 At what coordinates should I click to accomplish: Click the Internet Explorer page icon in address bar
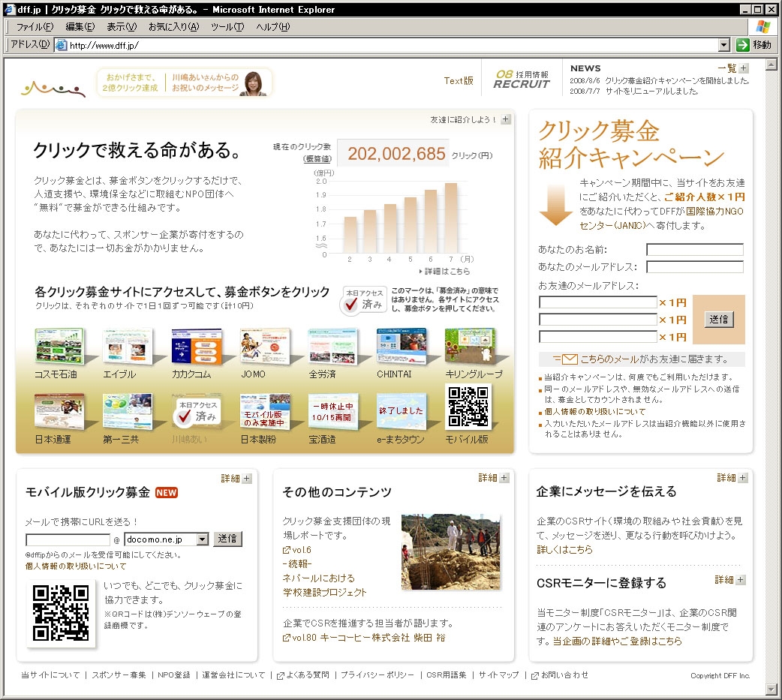coord(61,45)
